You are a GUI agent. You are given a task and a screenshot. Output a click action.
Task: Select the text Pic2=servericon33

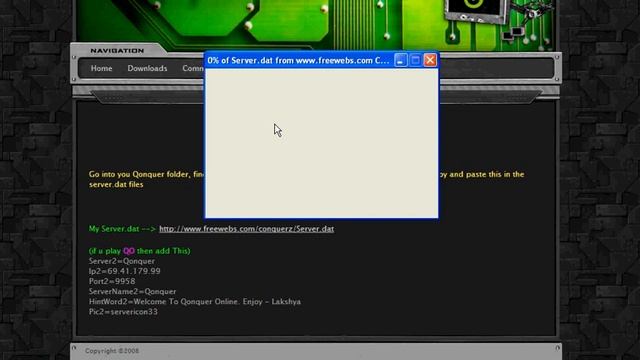point(123,312)
